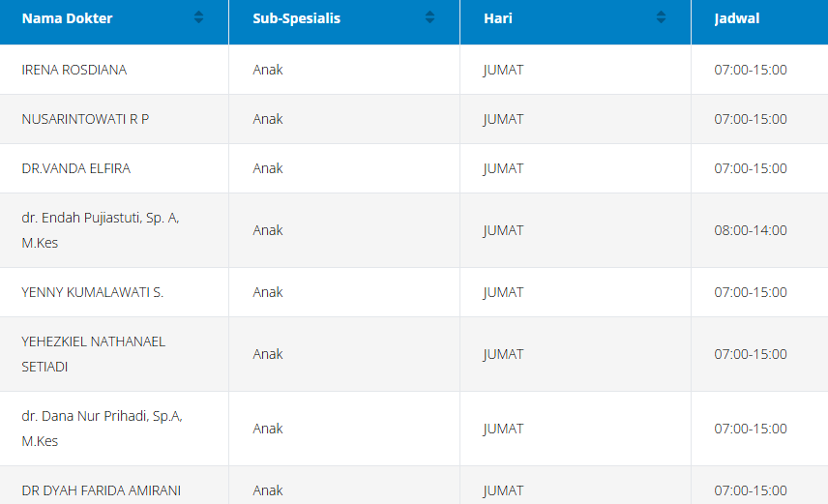828x504 pixels.
Task: Click doctor name NUSARINTOWATI R P
Action: click(85, 119)
